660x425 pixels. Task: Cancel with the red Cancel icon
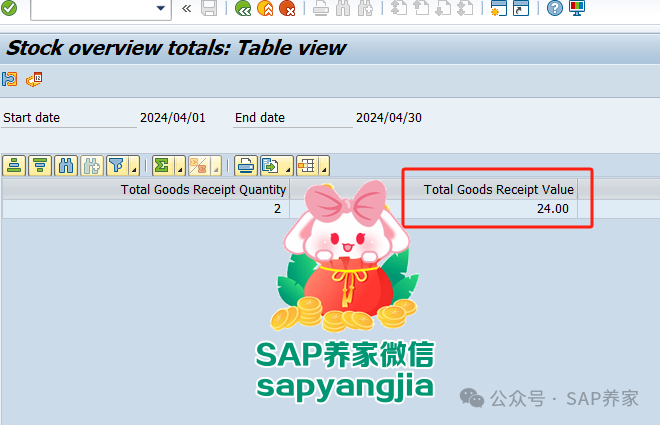(x=287, y=8)
